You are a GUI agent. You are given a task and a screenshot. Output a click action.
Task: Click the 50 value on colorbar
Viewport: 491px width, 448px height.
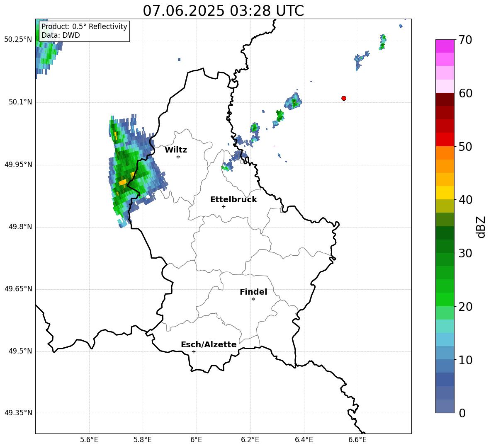(x=465, y=147)
